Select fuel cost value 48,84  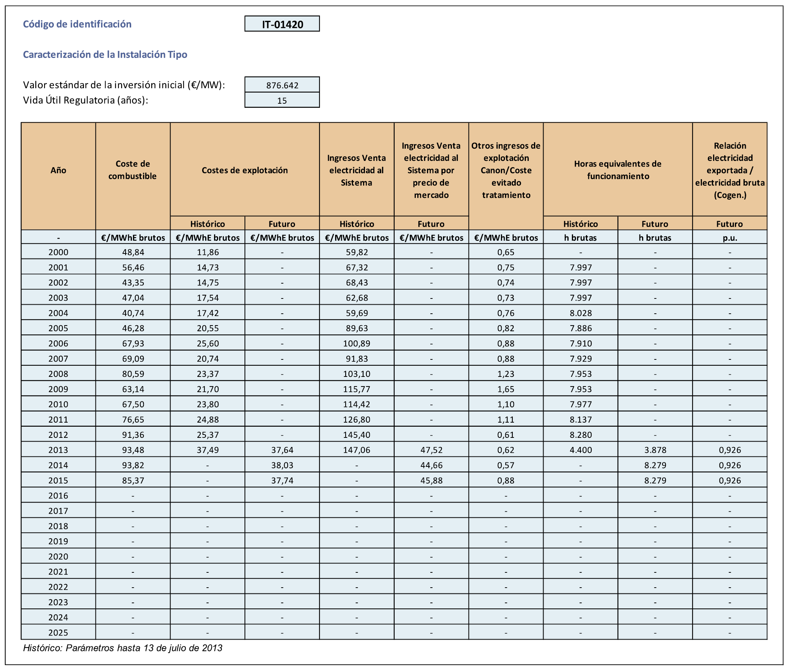pos(133,252)
